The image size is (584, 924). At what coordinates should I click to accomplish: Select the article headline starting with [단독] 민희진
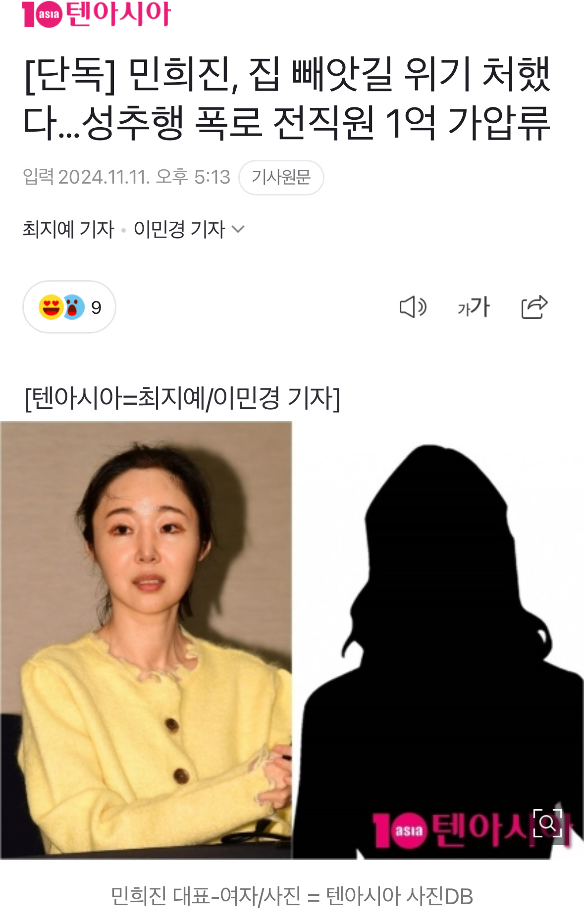point(287,98)
